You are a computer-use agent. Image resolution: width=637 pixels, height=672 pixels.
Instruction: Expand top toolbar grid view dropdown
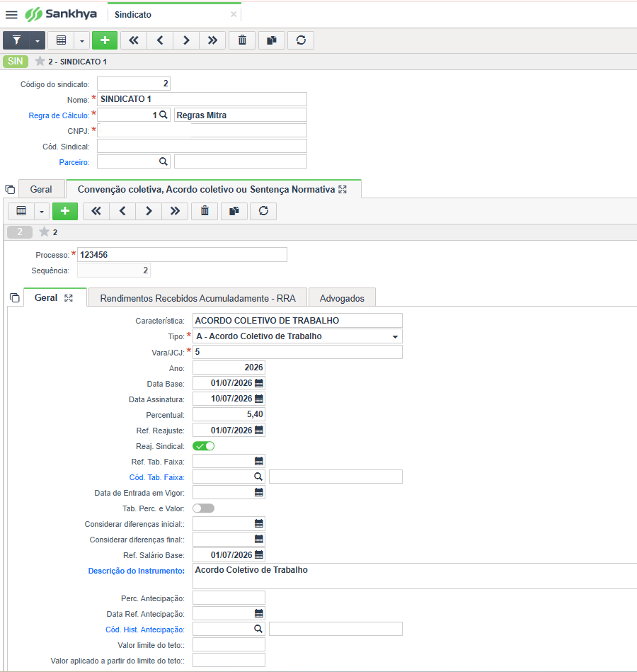click(x=82, y=40)
